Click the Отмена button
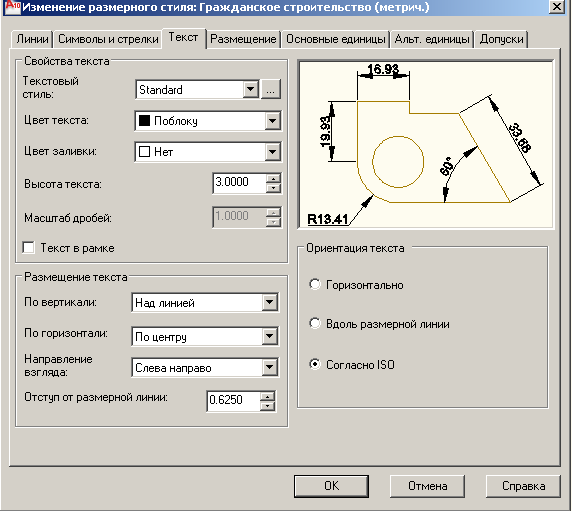The image size is (572, 511). [x=427, y=486]
